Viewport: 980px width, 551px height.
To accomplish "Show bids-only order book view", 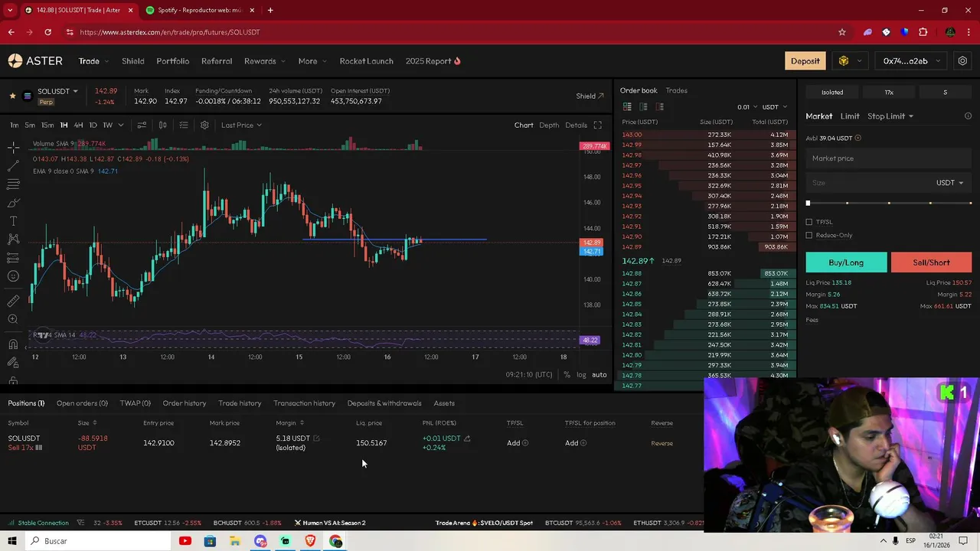I will (644, 106).
